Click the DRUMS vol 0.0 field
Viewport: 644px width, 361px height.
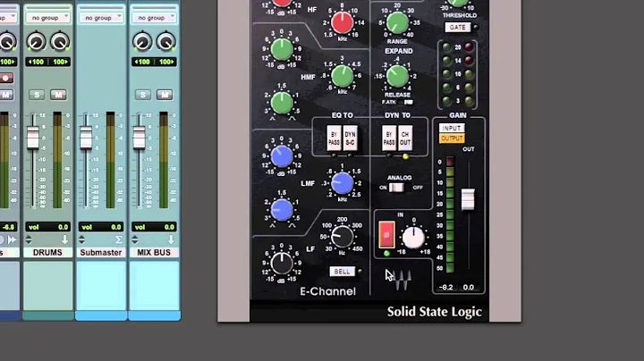click(x=47, y=227)
